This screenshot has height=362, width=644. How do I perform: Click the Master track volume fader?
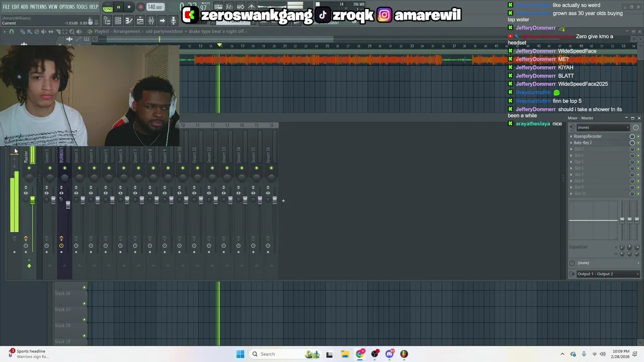click(32, 201)
